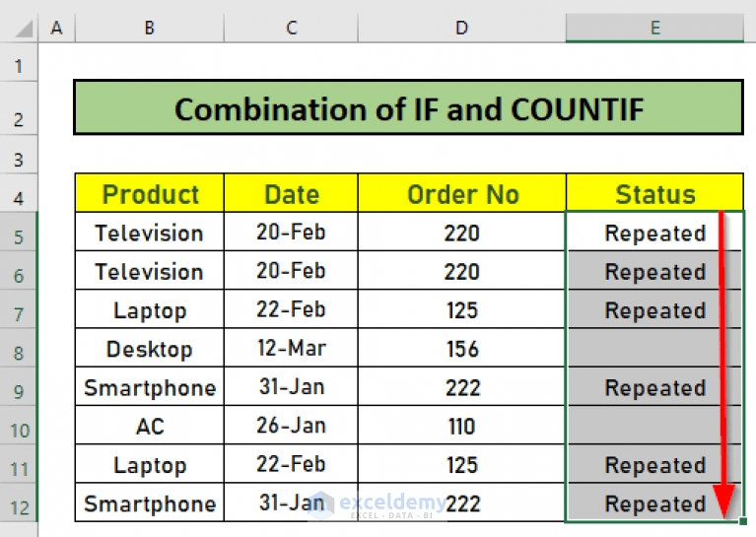This screenshot has height=537, width=756.
Task: Select the '12-Mar' date cell
Action: [291, 348]
